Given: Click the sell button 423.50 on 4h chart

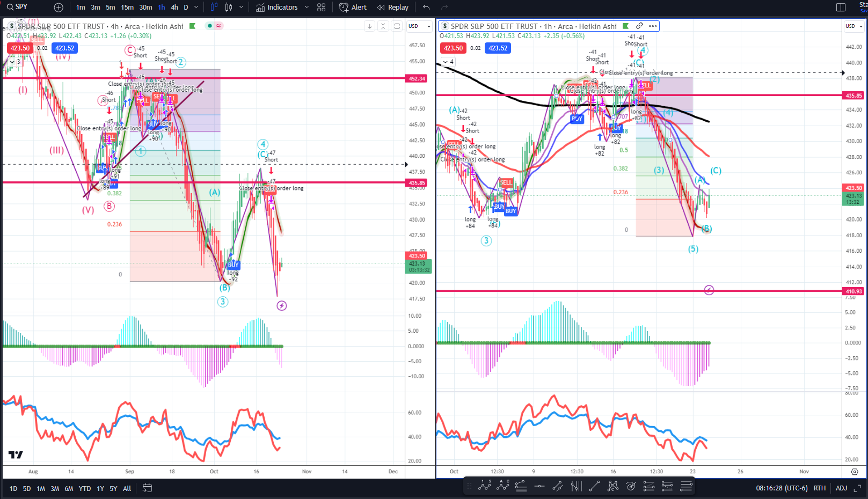Looking at the screenshot, I should pyautogui.click(x=20, y=48).
